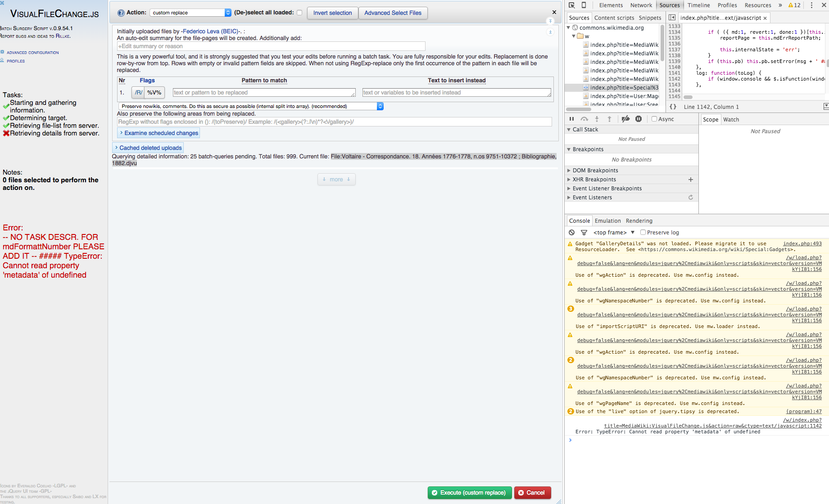Close the VisualFileChange dialog with X
The height and width of the screenshot is (504, 829).
tap(554, 12)
